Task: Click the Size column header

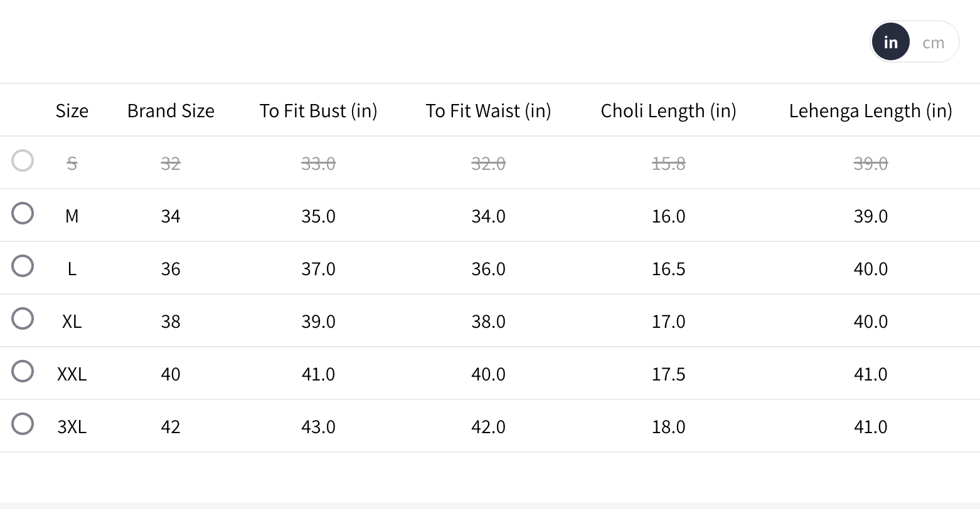Action: [x=72, y=111]
